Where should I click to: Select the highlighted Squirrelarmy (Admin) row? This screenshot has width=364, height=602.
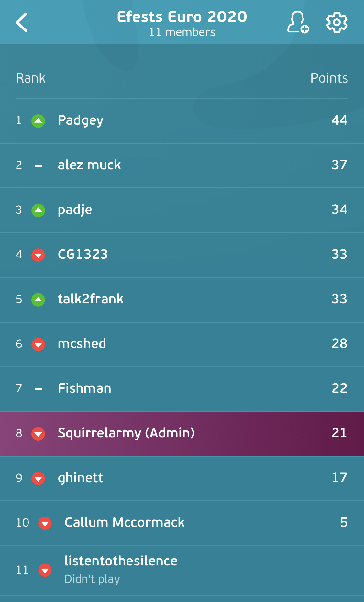click(182, 434)
